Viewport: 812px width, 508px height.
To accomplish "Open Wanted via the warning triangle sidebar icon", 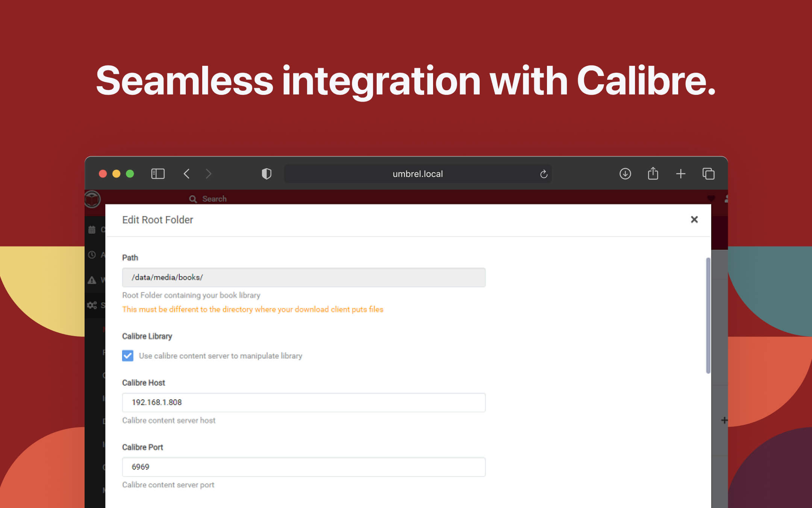I will coord(92,280).
